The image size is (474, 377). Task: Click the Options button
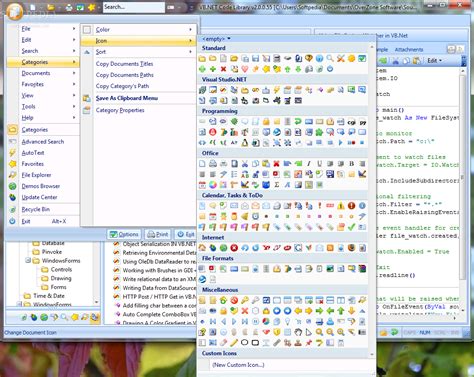click(124, 234)
